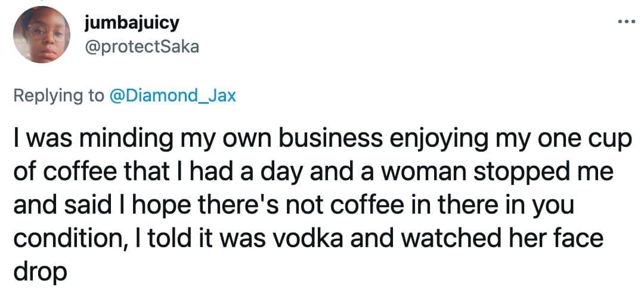
Task: Click the 'Replying to' label text
Action: pos(58,96)
